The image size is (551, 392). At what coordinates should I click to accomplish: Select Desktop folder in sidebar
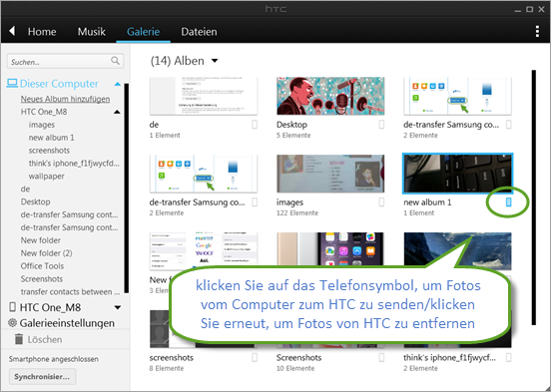(35, 201)
